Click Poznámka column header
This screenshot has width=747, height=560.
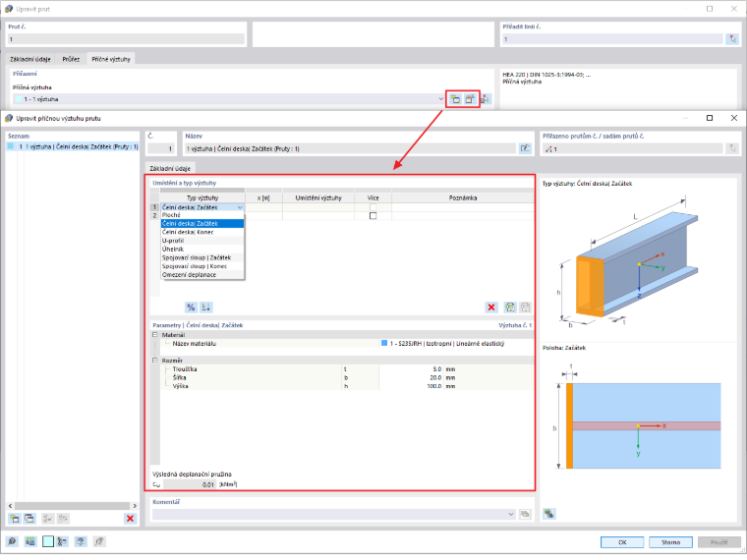[463, 197]
